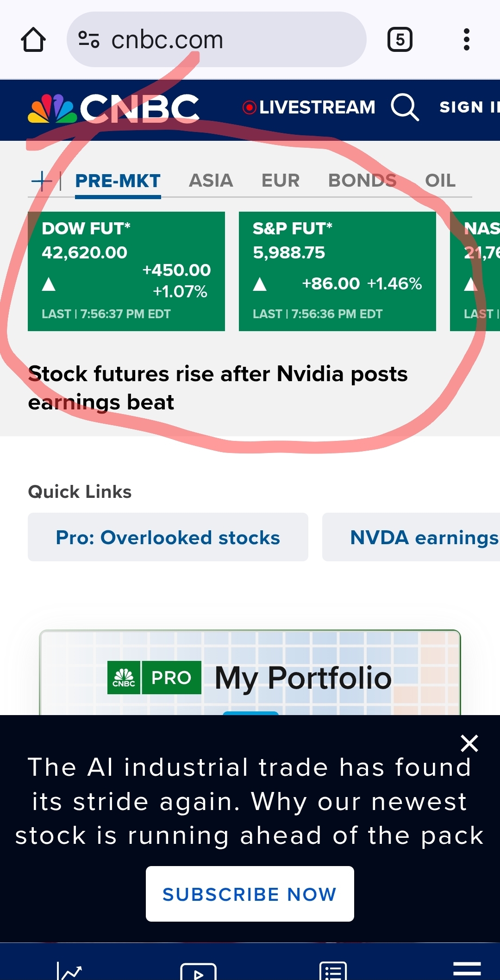Close the subscription banner with X
The image size is (500, 980).
tap(469, 743)
